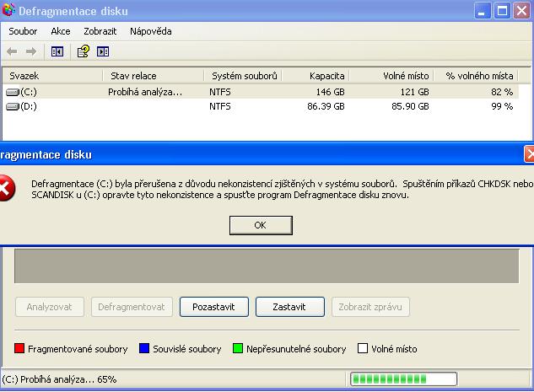534x392 pixels.
Task: Click the Nepřesunutelné soubory legend label
Action: [296, 349]
